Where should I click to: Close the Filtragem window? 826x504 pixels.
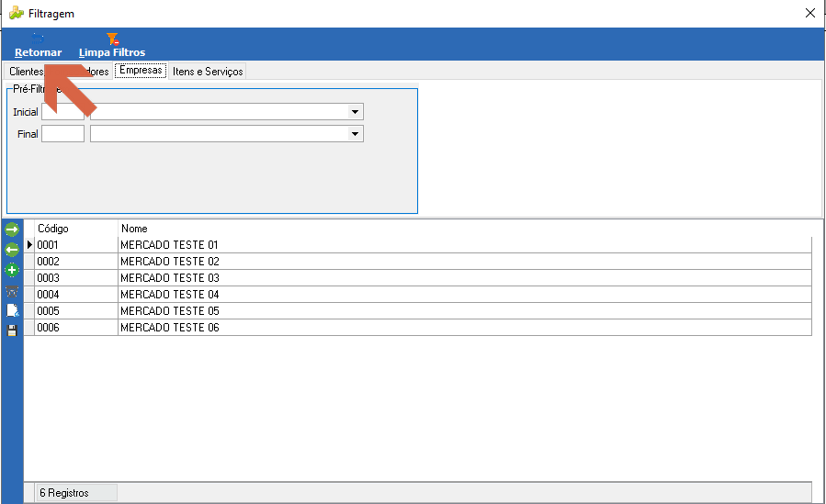pyautogui.click(x=810, y=13)
